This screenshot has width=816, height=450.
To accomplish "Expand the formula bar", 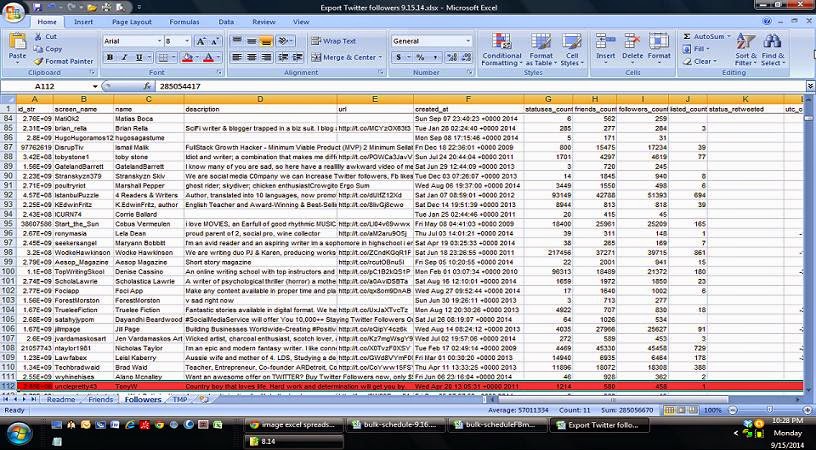I will [810, 86].
